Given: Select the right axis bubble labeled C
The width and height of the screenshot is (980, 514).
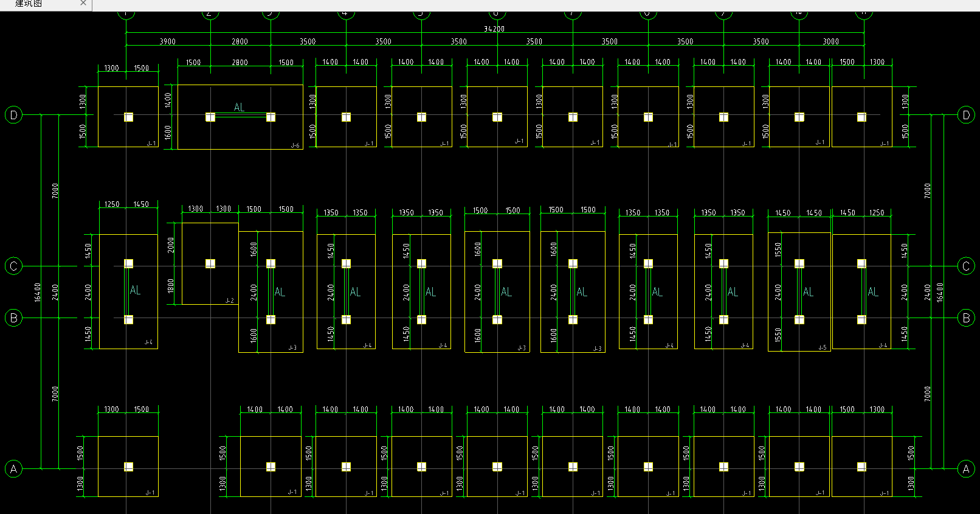Looking at the screenshot, I should coord(966,266).
